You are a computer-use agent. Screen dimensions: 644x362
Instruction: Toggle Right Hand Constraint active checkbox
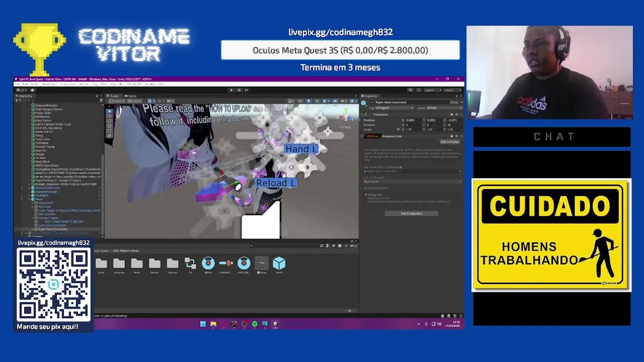point(372,103)
